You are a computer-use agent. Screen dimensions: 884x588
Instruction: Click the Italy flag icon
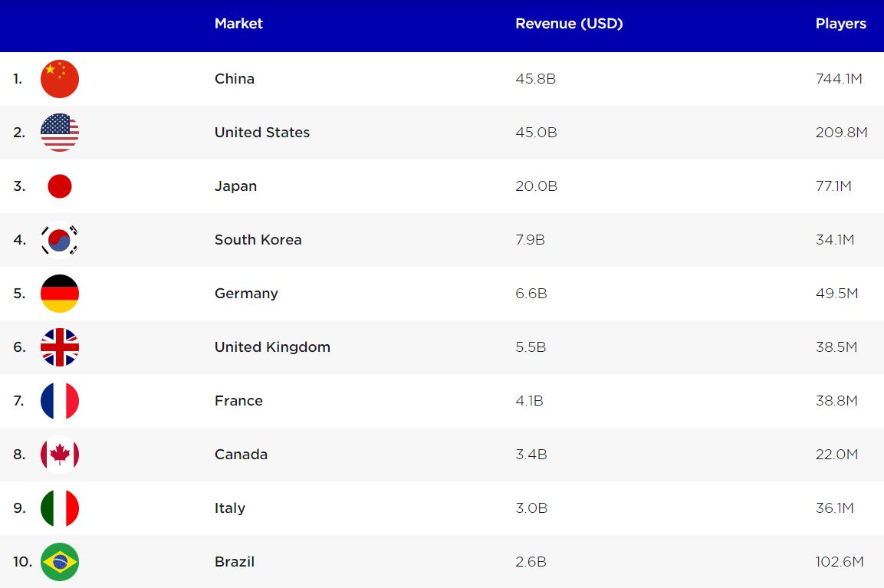60,508
